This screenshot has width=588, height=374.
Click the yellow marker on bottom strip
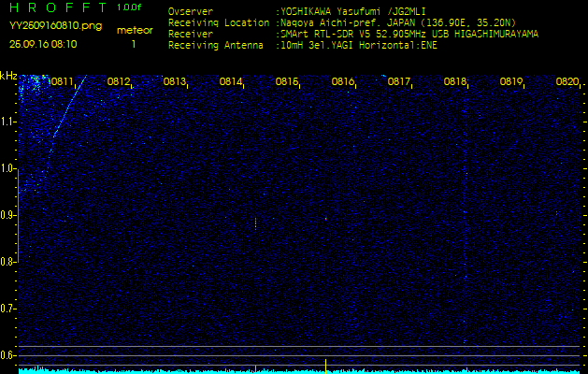325,363
